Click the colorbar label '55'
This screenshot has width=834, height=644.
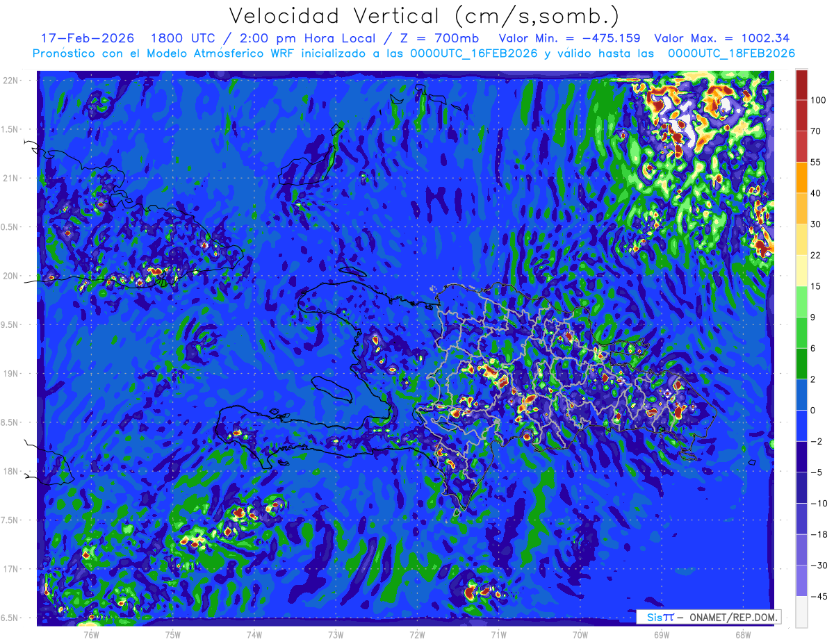[816, 162]
